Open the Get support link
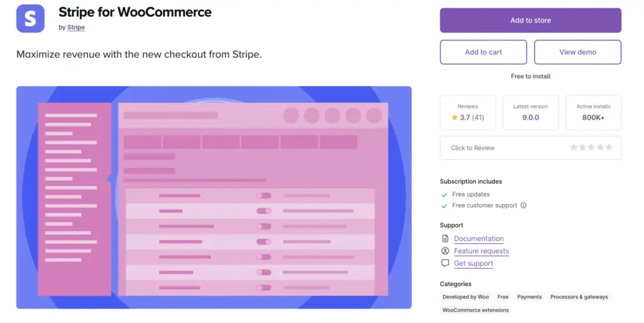 coord(473,263)
